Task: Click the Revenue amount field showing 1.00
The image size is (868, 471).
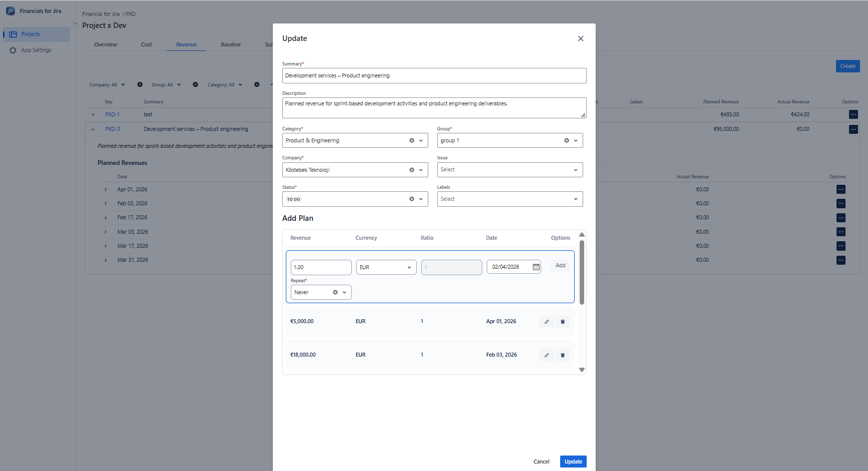Action: coord(321,267)
